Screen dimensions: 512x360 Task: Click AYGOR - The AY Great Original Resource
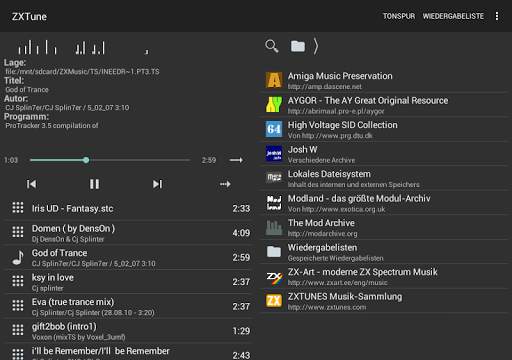point(368,100)
